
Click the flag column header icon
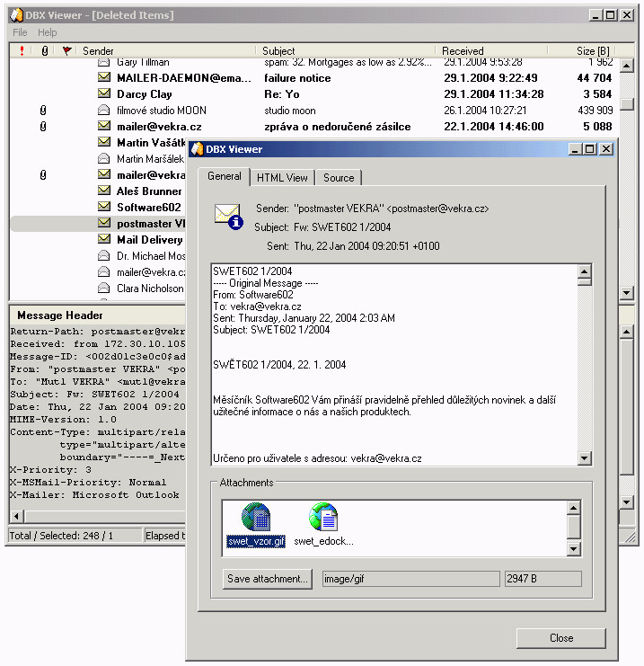(x=66, y=51)
